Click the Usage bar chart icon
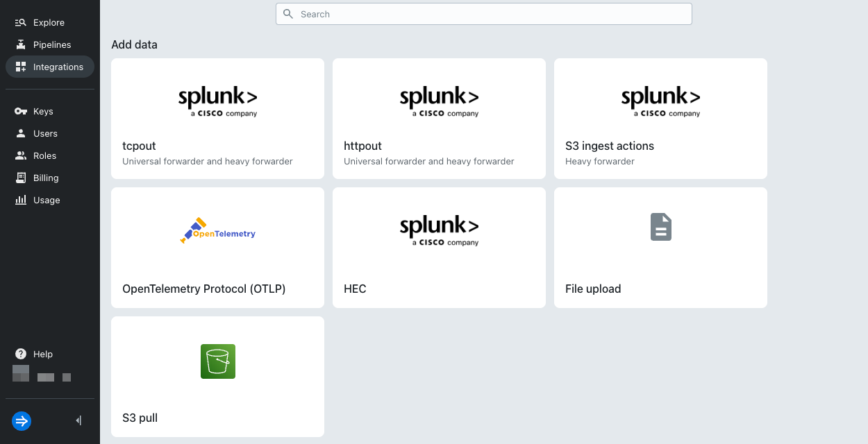The height and width of the screenshot is (444, 868). pos(20,200)
